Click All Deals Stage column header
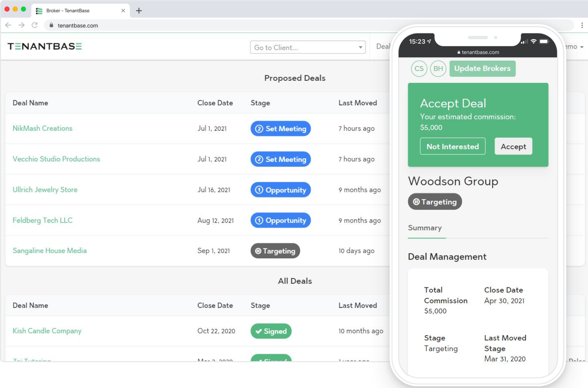 coord(260,306)
